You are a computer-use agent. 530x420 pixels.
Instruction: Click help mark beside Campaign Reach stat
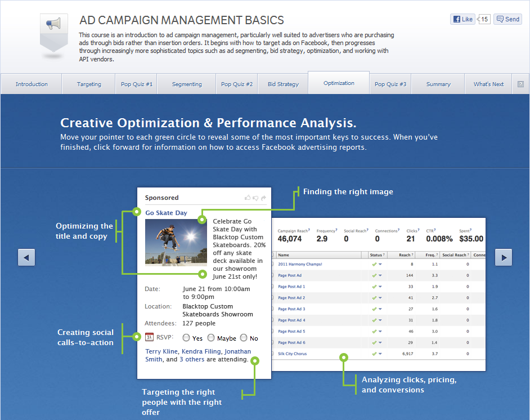click(x=309, y=230)
